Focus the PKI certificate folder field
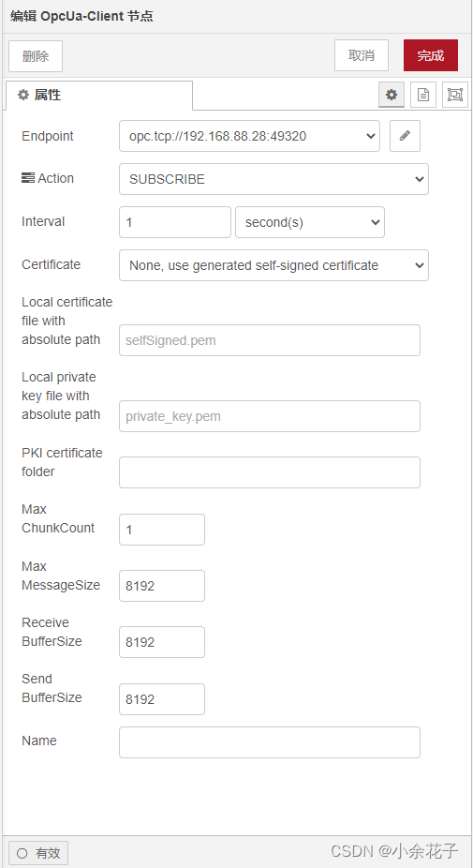 (270, 472)
